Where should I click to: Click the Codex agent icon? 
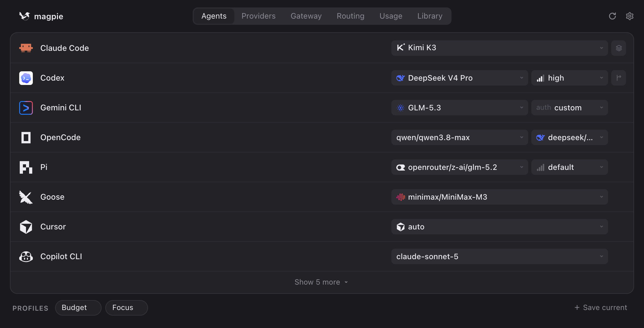[26, 78]
